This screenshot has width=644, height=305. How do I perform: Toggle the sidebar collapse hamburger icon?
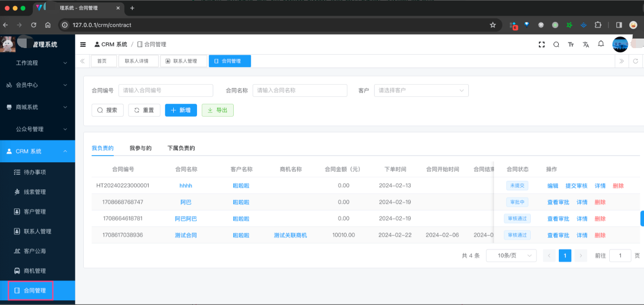pos(83,44)
